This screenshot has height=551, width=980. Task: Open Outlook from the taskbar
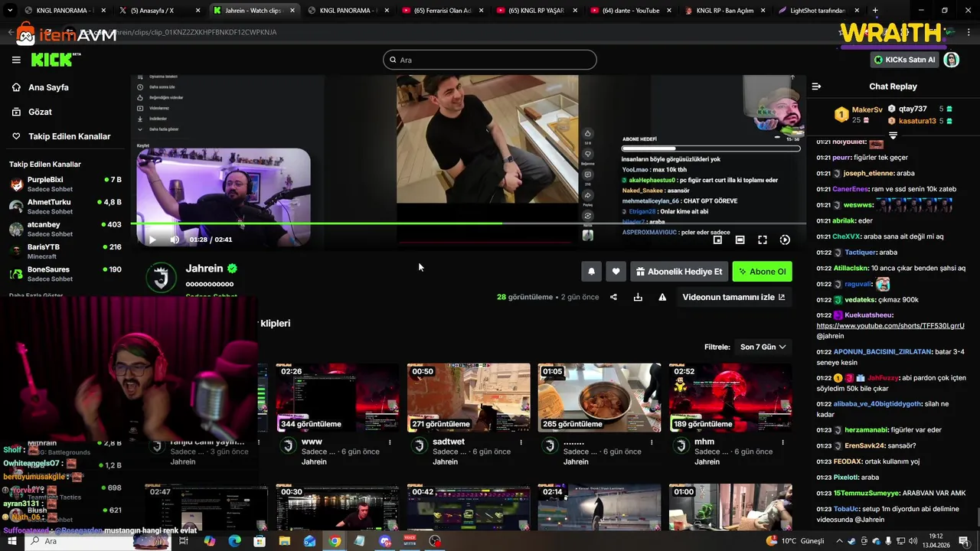[x=309, y=541]
